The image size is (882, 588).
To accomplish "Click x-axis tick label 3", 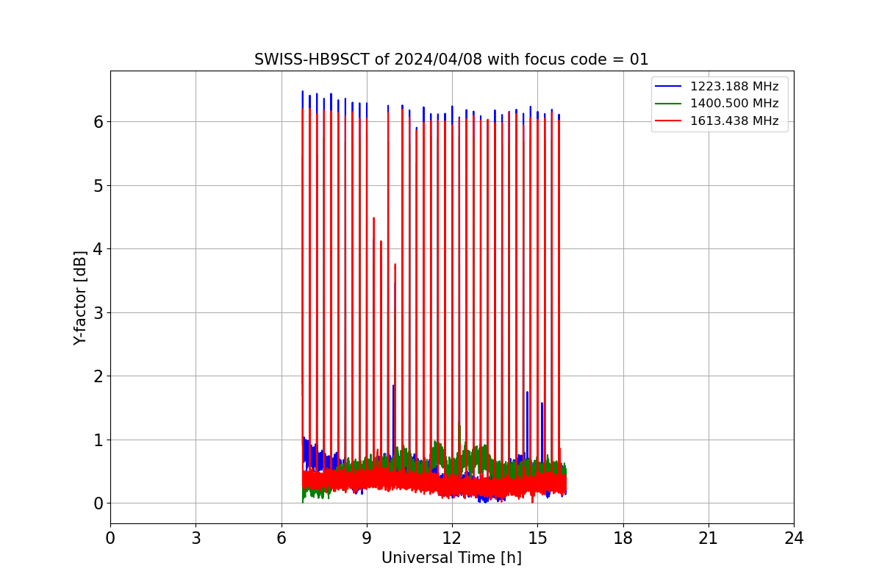I will point(196,538).
